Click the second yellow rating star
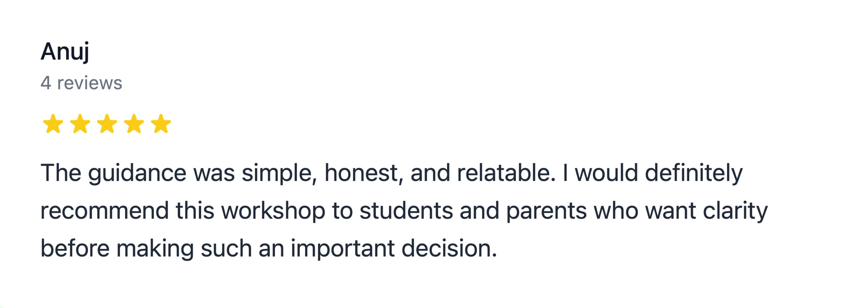Image resolution: width=868 pixels, height=308 pixels. click(80, 124)
